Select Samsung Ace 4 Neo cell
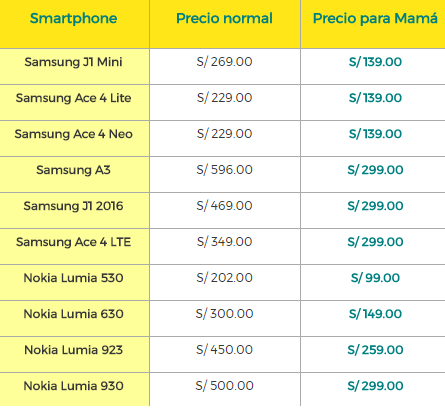445x408 pixels. (x=73, y=134)
